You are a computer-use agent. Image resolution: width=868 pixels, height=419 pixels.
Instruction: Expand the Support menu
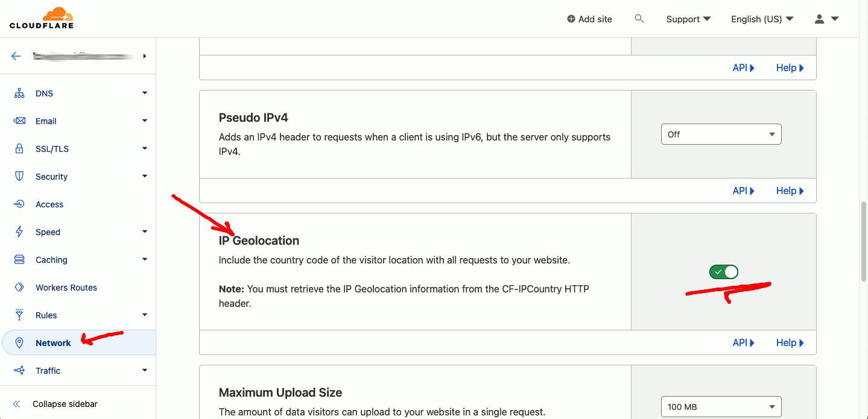pos(688,19)
